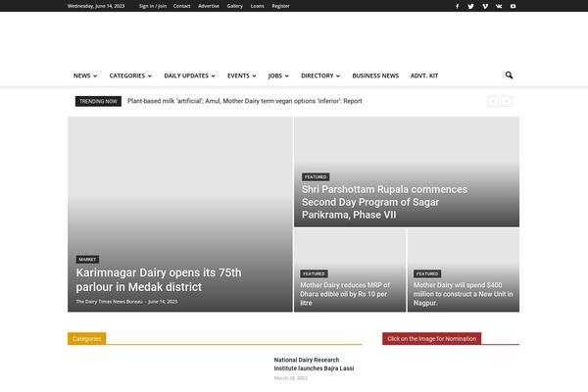This screenshot has height=392, width=588.
Task: Open Shri Parshottam Rupala Sagar Parikrama article
Action: coord(384,202)
